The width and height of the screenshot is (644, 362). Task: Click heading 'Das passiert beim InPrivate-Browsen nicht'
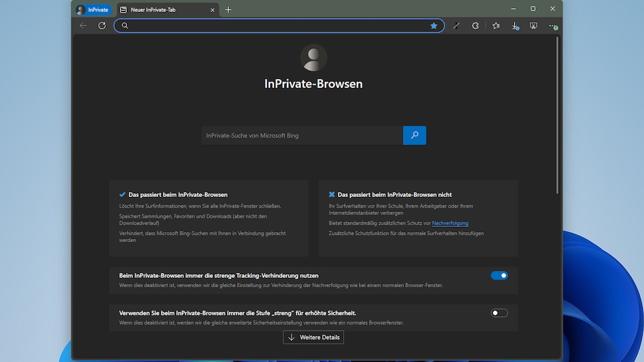(394, 194)
